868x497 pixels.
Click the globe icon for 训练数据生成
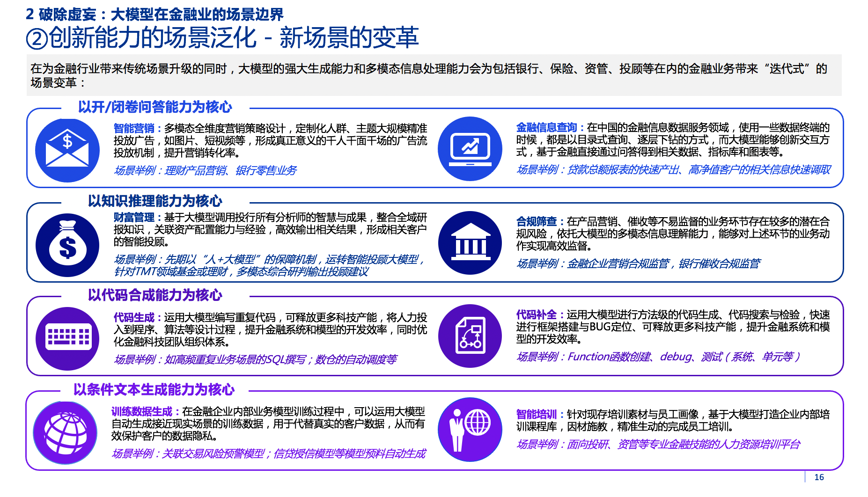65,433
